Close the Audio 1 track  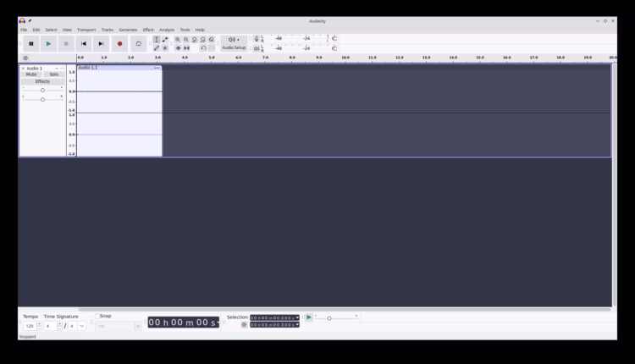[23, 69]
